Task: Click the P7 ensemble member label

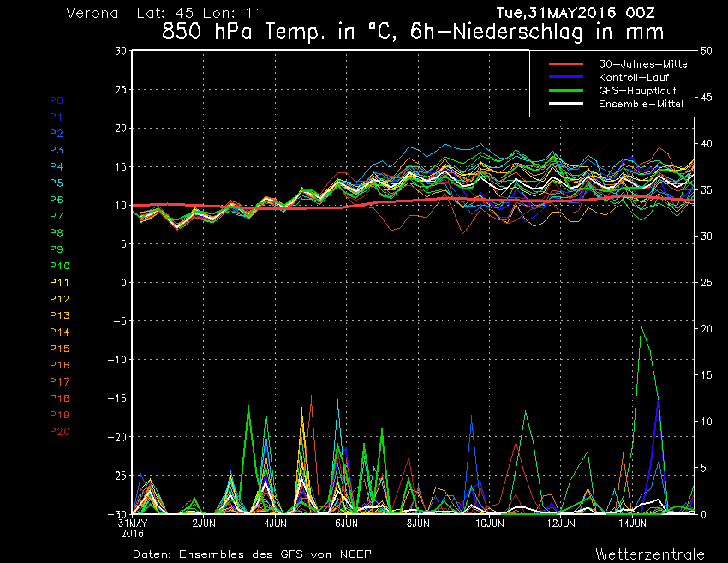Action: pos(57,216)
